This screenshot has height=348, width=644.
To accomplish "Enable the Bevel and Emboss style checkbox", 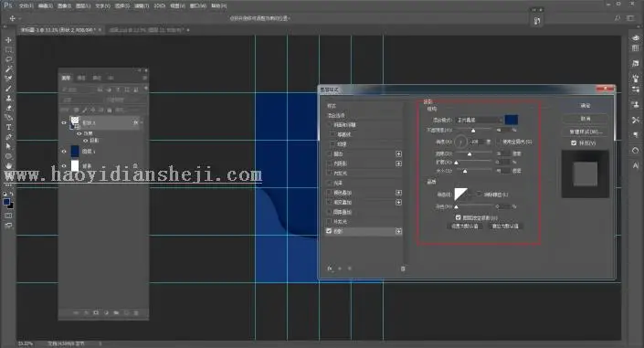I will pos(329,125).
